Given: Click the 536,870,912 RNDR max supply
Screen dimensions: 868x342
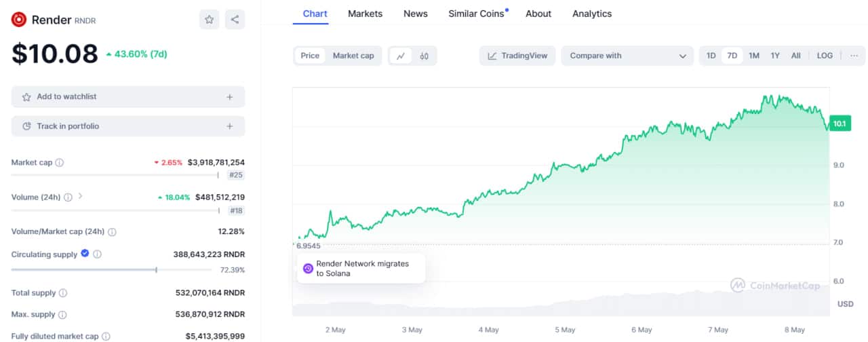Looking at the screenshot, I should click(210, 315).
